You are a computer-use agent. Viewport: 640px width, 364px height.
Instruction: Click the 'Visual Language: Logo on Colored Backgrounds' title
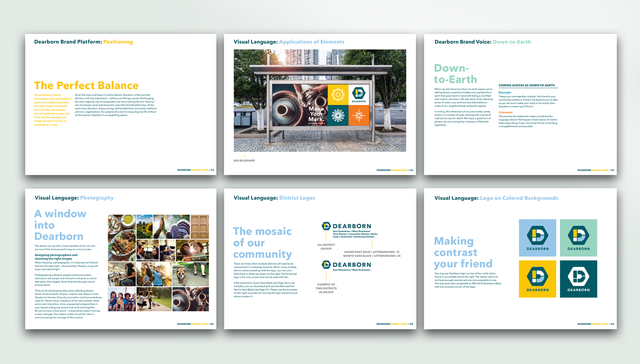[x=496, y=198]
